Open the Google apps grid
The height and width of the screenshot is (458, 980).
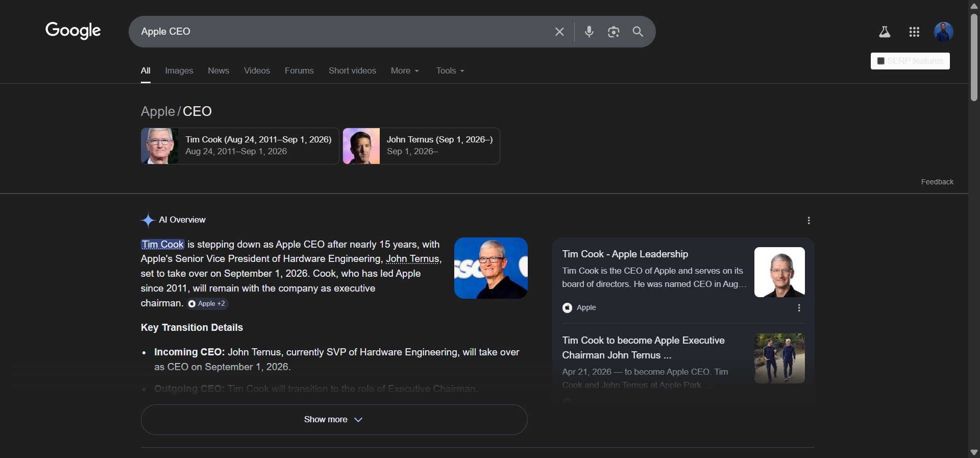(914, 32)
